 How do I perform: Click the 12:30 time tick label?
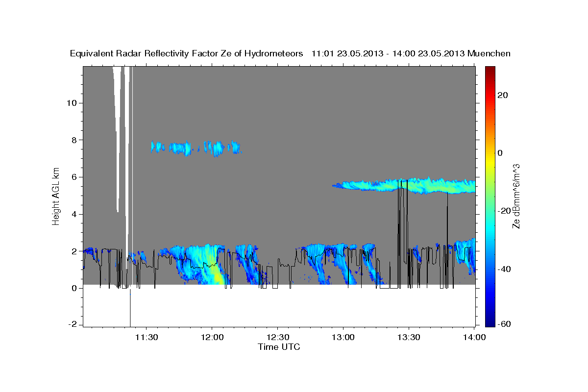277,337
